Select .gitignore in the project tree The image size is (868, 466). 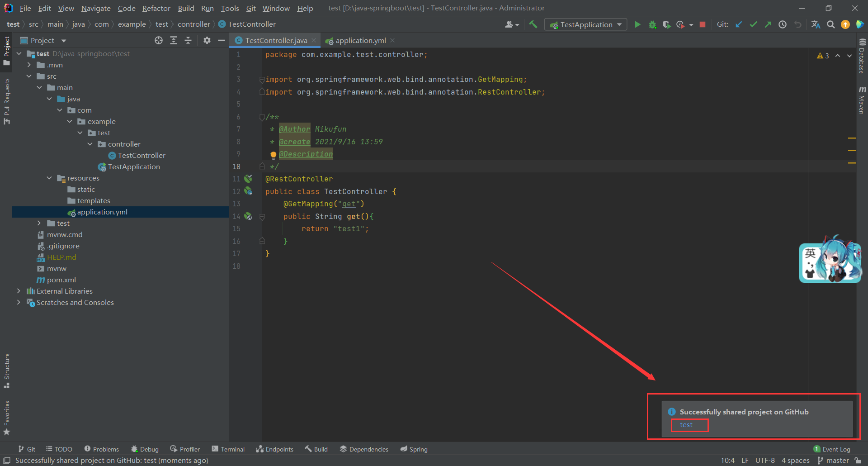pyautogui.click(x=63, y=246)
